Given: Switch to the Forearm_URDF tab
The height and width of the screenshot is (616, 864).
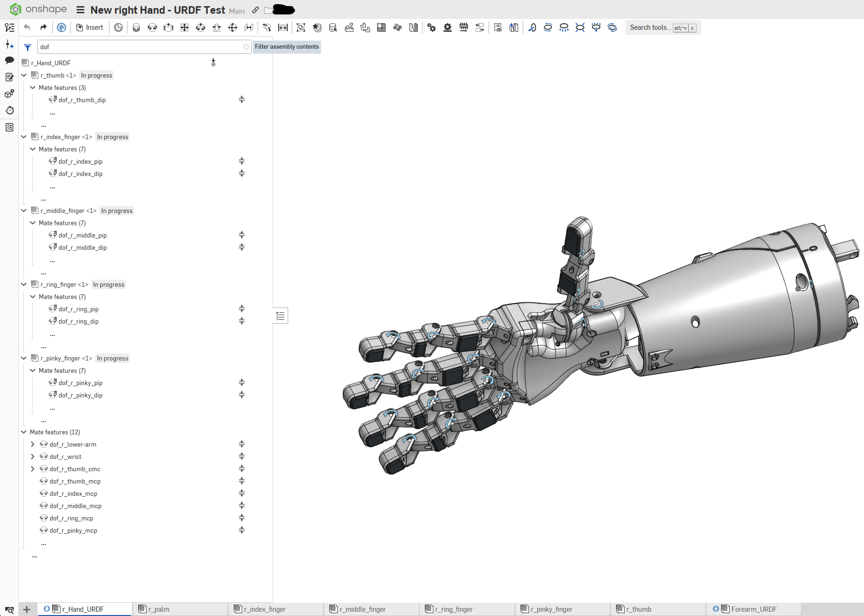Looking at the screenshot, I should click(754, 609).
